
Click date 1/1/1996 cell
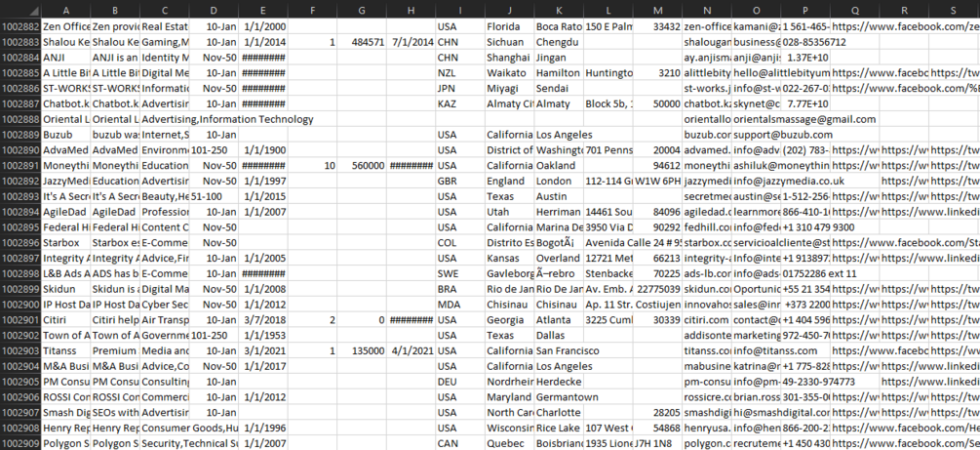pyautogui.click(x=263, y=429)
